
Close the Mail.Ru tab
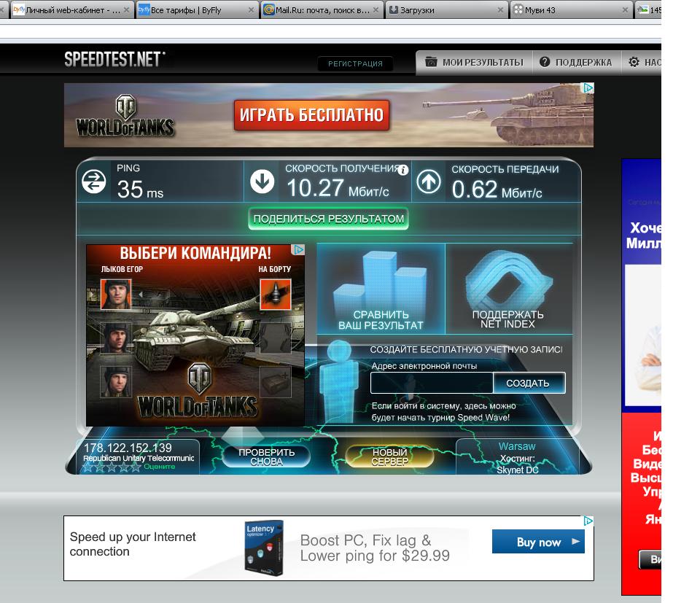(376, 9)
